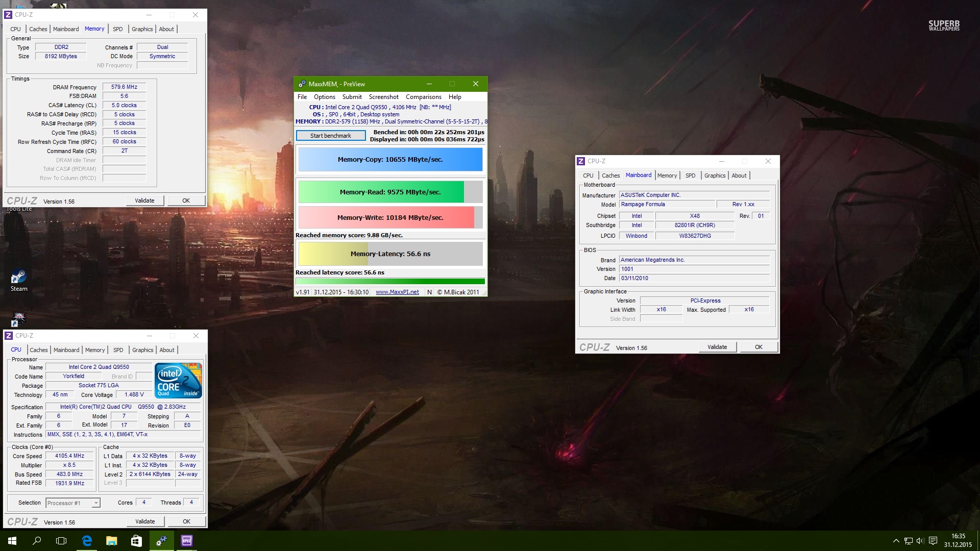Open MaxxMEM Screenshot menu
Viewport: 980px width, 551px height.
click(384, 97)
